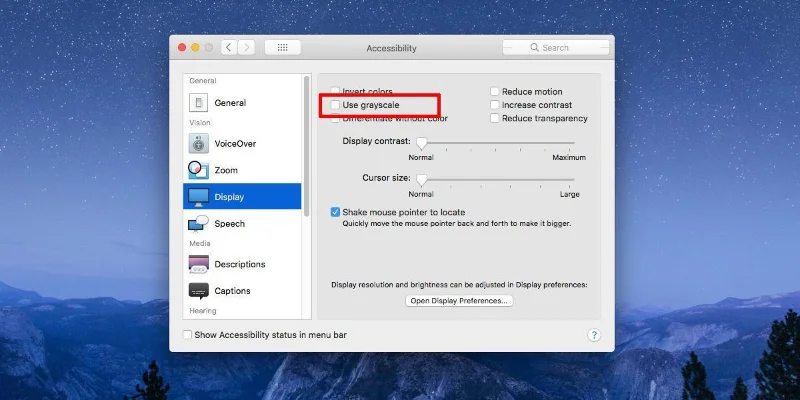Click the Show All grid icon

(283, 47)
